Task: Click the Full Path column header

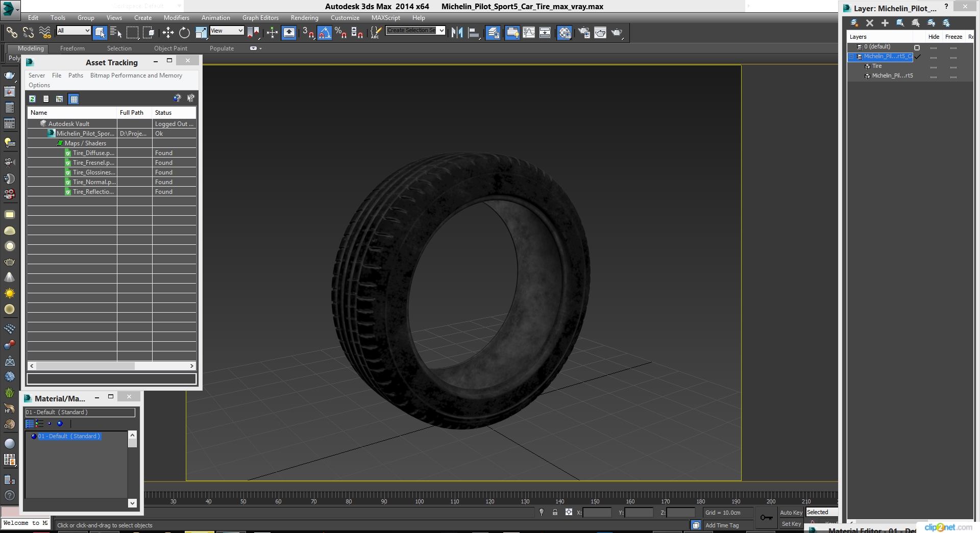Action: pyautogui.click(x=135, y=113)
